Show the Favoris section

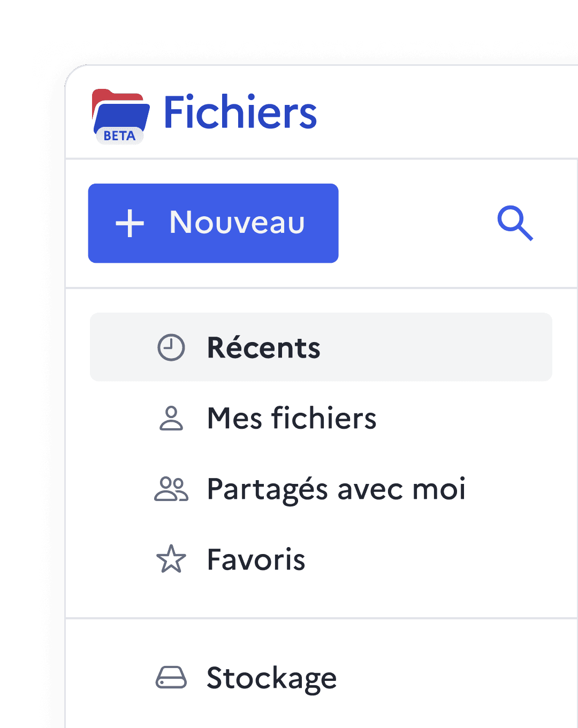(x=256, y=560)
